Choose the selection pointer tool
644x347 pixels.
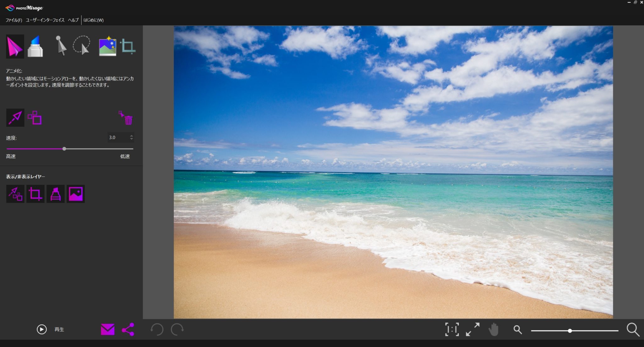61,46
